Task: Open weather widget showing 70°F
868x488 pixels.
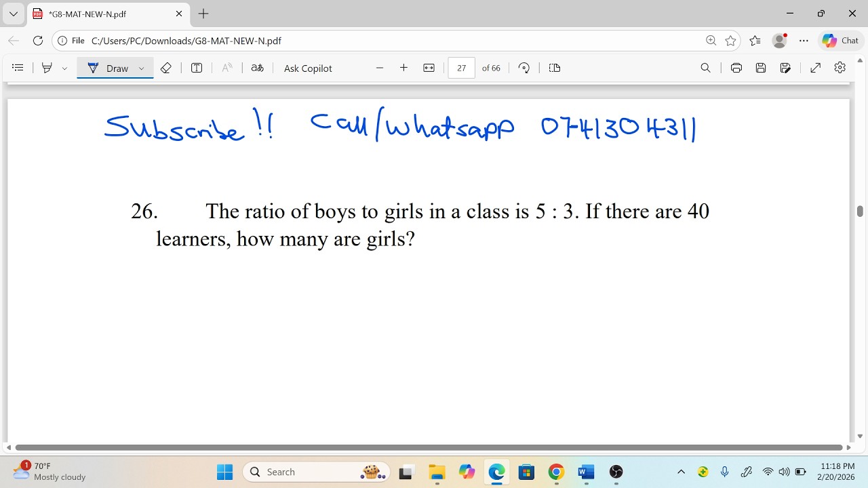Action: (50, 472)
